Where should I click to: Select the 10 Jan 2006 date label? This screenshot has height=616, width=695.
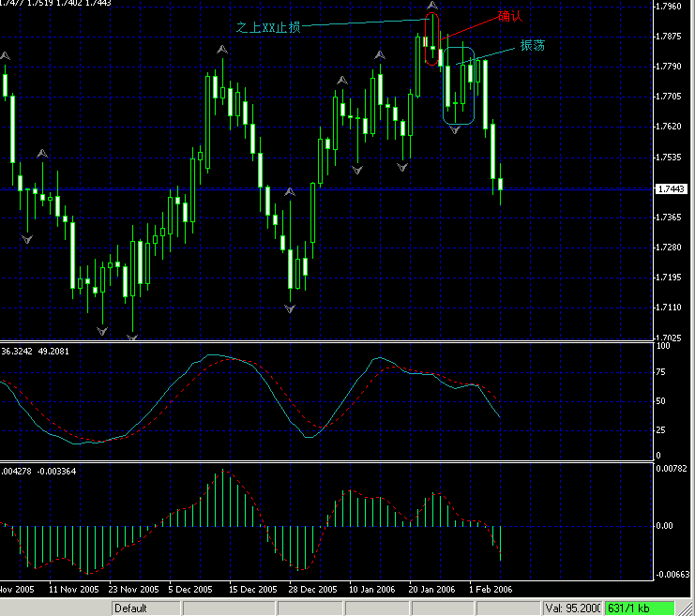[371, 590]
